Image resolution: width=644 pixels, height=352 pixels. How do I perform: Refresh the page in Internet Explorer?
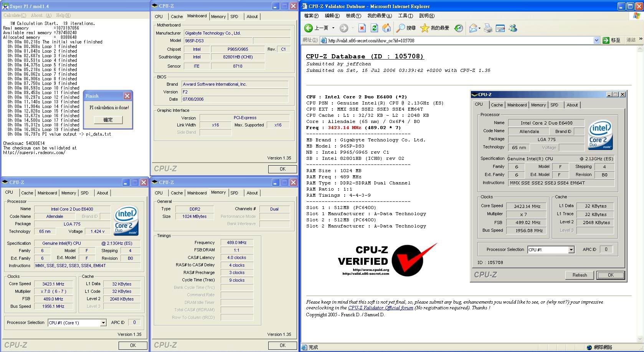[374, 28]
